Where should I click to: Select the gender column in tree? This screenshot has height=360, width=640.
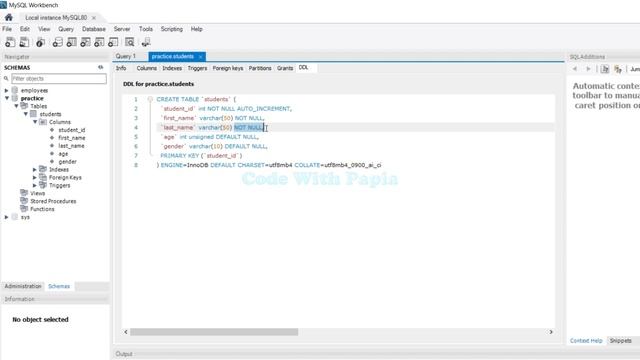(67, 162)
